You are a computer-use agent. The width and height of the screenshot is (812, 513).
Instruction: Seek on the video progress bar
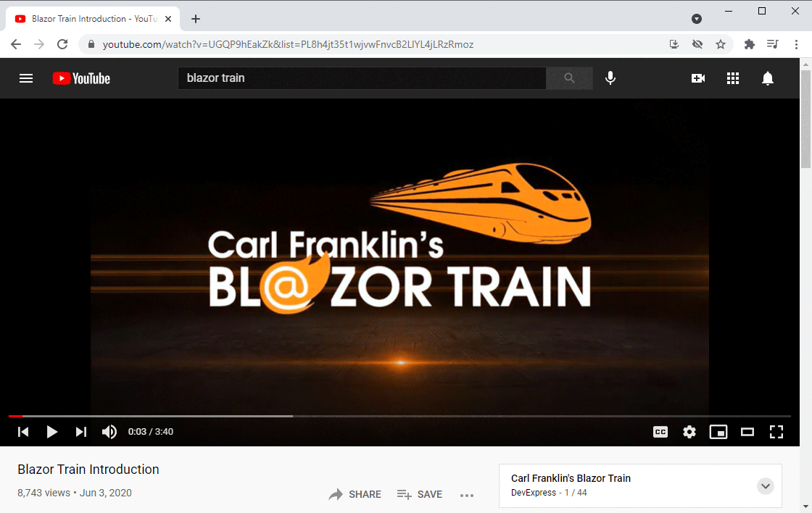click(x=399, y=416)
